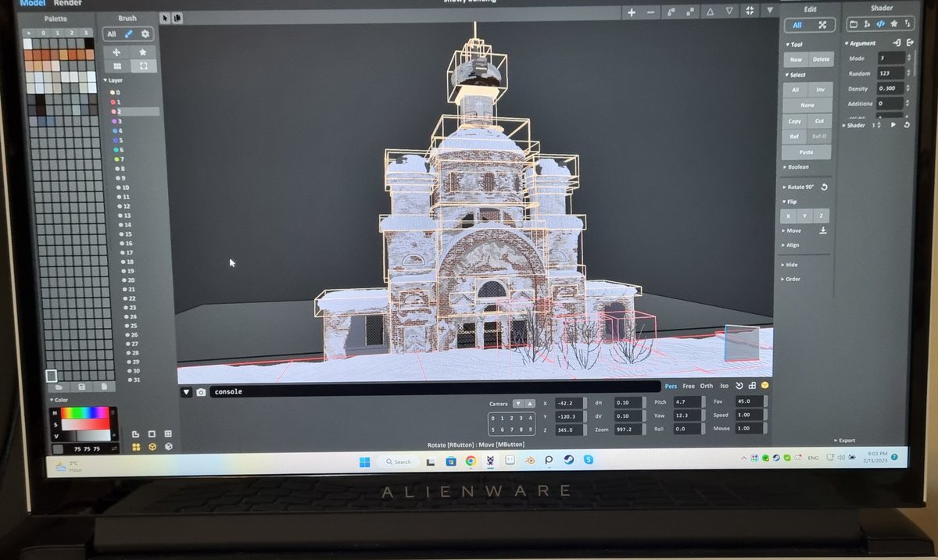Screen dimensions: 938x560
Task: Click the Copy button
Action: pos(795,121)
